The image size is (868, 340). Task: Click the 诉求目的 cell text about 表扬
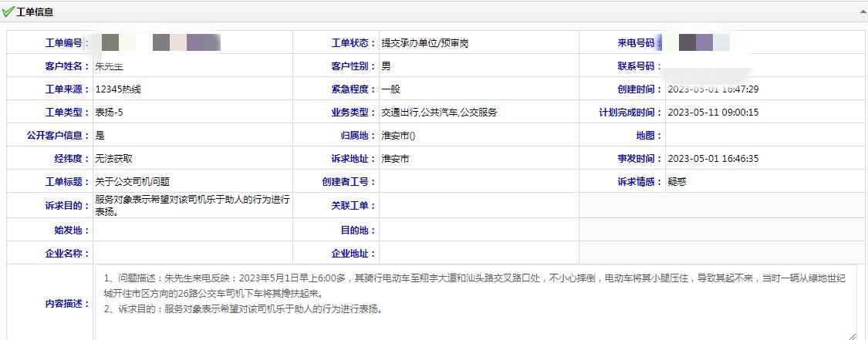tap(192, 205)
